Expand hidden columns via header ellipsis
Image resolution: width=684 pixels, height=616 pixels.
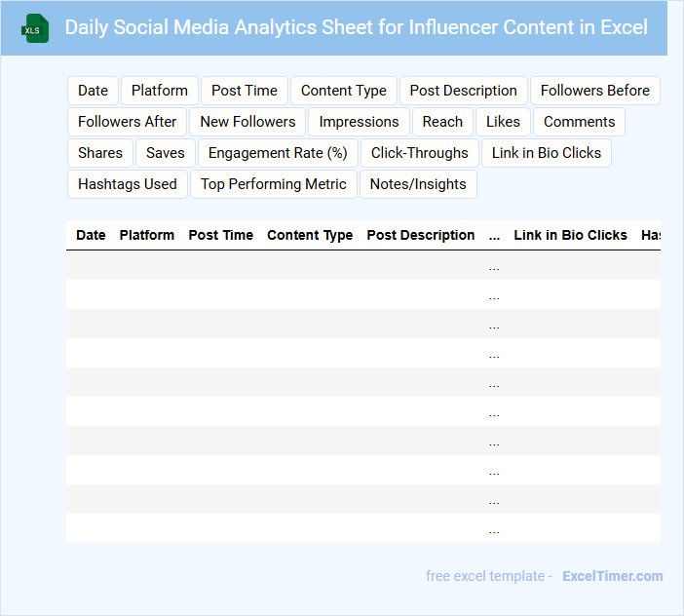494,235
